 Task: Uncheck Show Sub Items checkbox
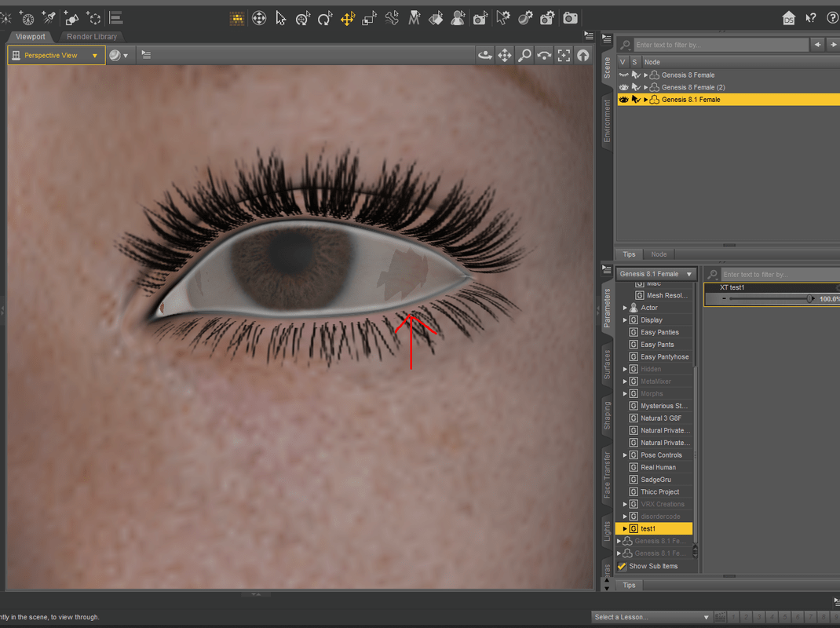click(x=622, y=566)
